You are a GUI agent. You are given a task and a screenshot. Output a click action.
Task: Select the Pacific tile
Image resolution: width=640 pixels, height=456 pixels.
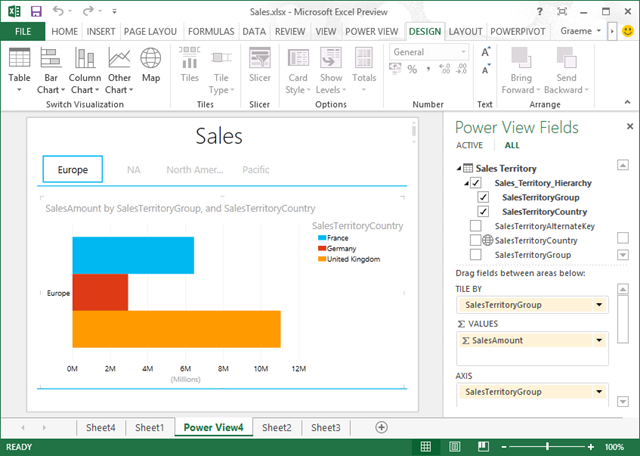(256, 170)
